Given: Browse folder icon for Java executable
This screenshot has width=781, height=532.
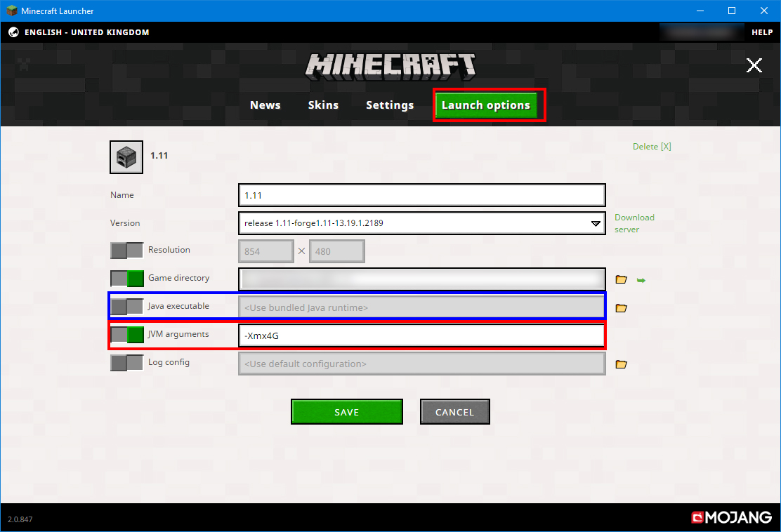Looking at the screenshot, I should 621,308.
